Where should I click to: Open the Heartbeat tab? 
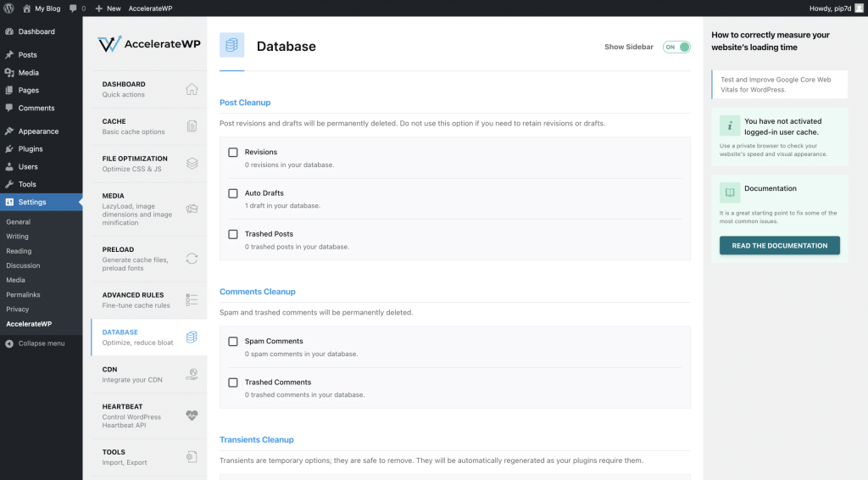click(x=149, y=416)
